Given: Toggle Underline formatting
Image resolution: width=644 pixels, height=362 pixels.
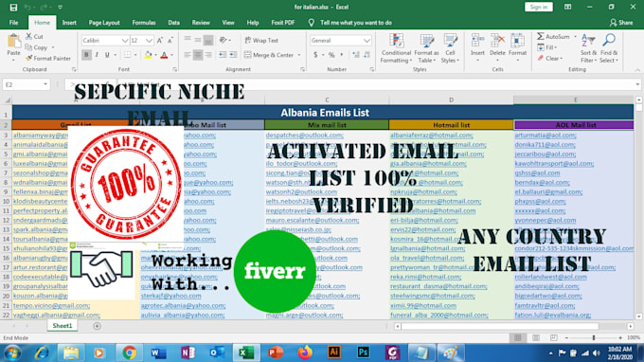Looking at the screenshot, I should tap(107, 55).
